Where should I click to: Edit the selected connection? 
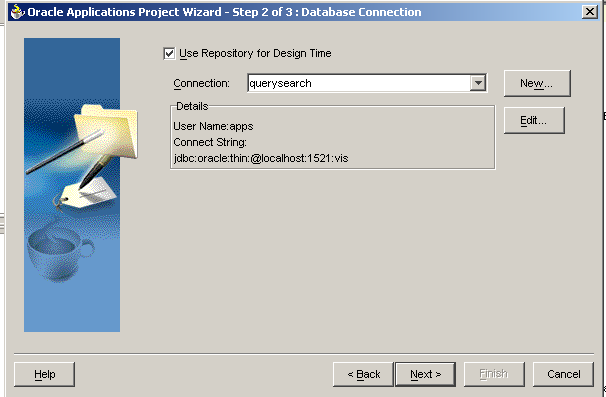click(534, 121)
